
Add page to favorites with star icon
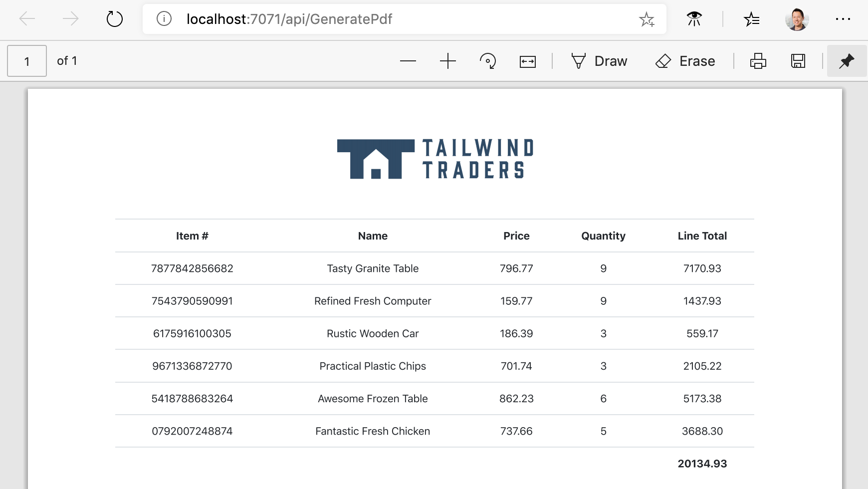click(x=647, y=19)
